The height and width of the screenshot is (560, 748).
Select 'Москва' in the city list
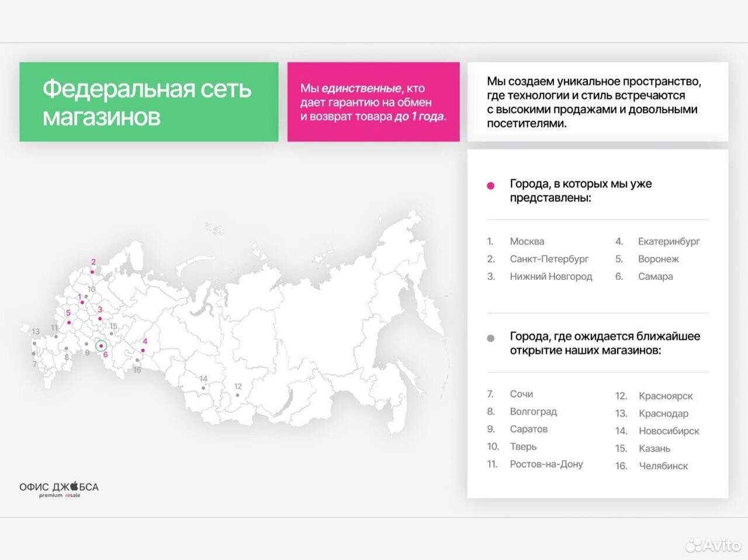point(527,241)
